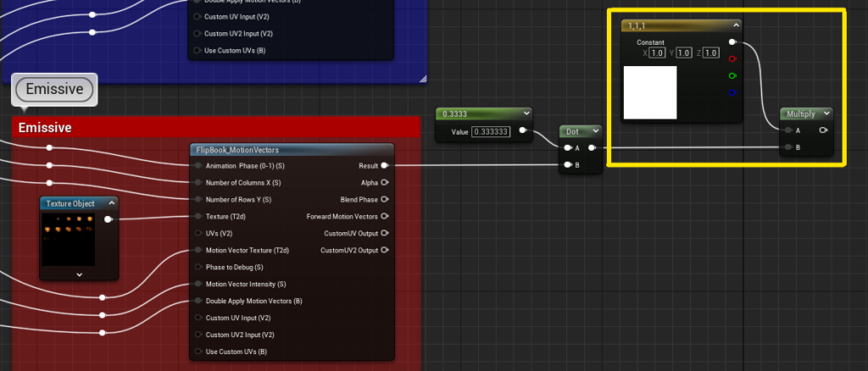868x371 pixels.
Task: Click the white RGB output pin of Constant
Action: pyautogui.click(x=732, y=42)
